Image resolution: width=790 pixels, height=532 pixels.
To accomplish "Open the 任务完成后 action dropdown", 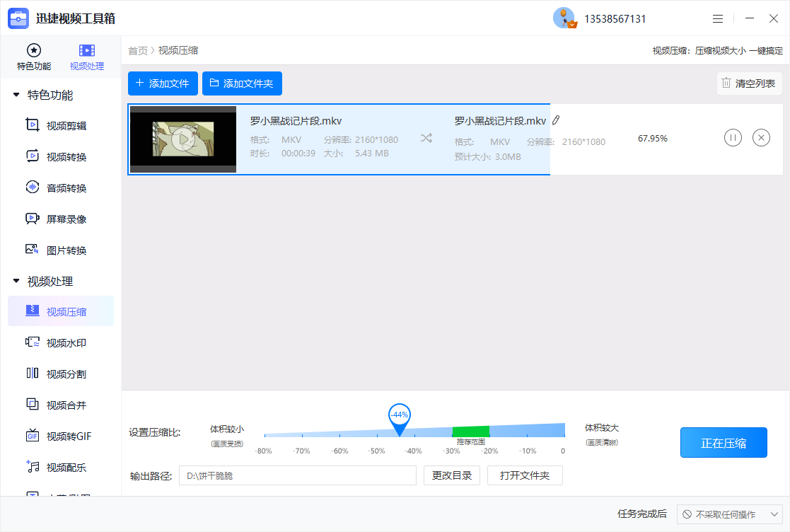I will coord(731,514).
